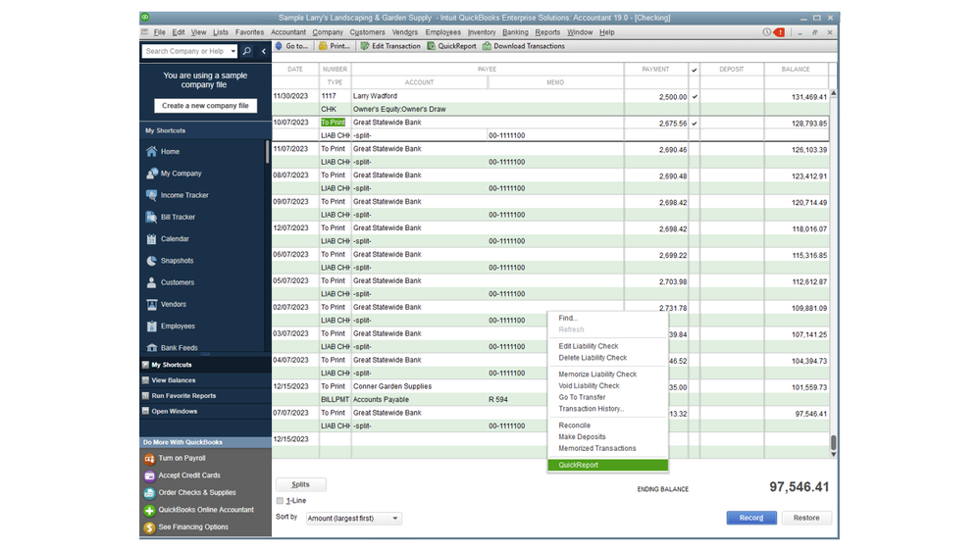Open the Reports menu
This screenshot has width=980, height=551.
pyautogui.click(x=547, y=32)
